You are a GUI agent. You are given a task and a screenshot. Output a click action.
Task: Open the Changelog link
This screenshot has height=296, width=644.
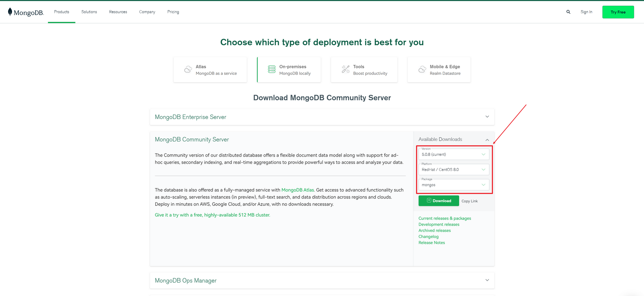point(429,237)
